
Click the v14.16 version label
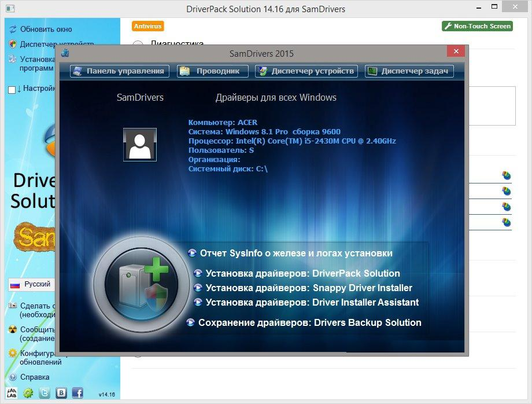[x=107, y=395]
